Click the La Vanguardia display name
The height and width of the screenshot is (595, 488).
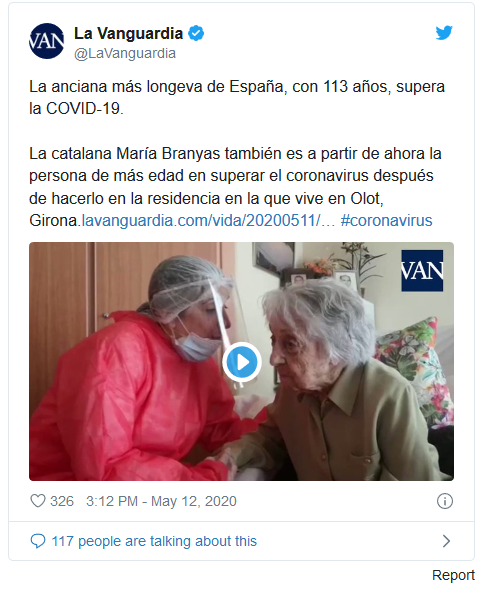(128, 33)
